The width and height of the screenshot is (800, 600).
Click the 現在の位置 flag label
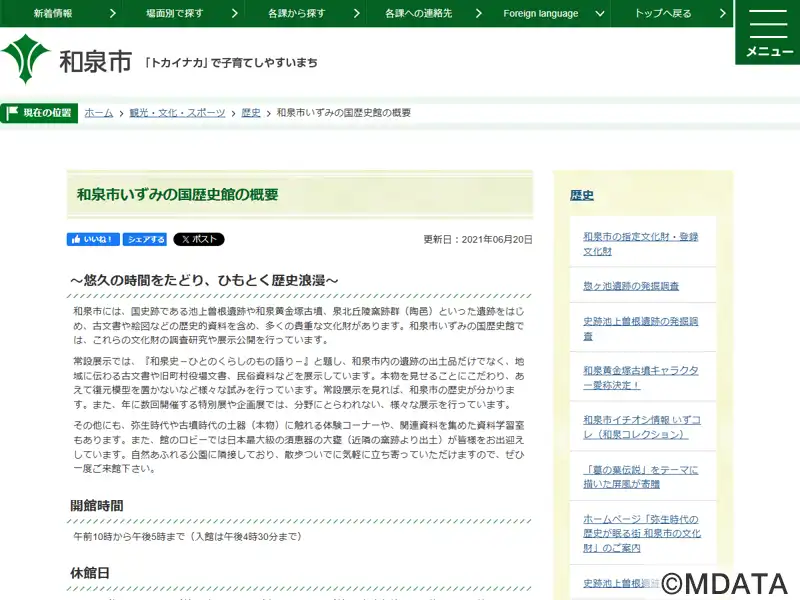point(40,113)
